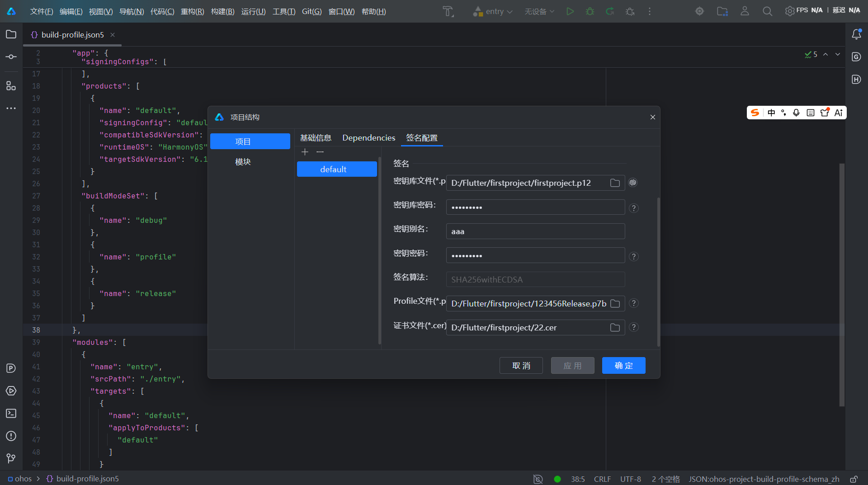
Task: Click the 密钥库密码 password field
Action: pyautogui.click(x=535, y=207)
